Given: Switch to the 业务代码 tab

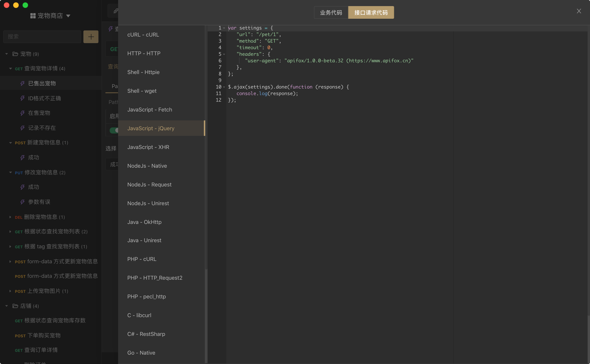Looking at the screenshot, I should [x=331, y=12].
